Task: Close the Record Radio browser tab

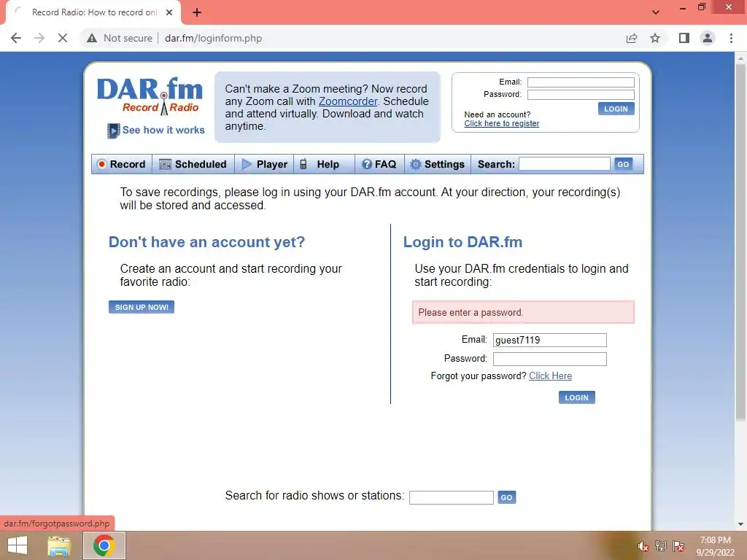Action: coord(169,12)
